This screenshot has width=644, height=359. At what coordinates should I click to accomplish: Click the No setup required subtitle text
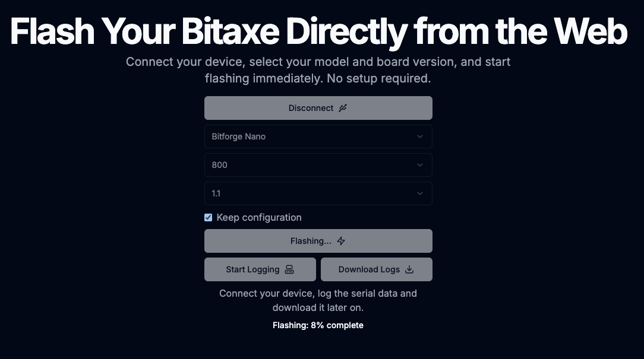(x=318, y=78)
